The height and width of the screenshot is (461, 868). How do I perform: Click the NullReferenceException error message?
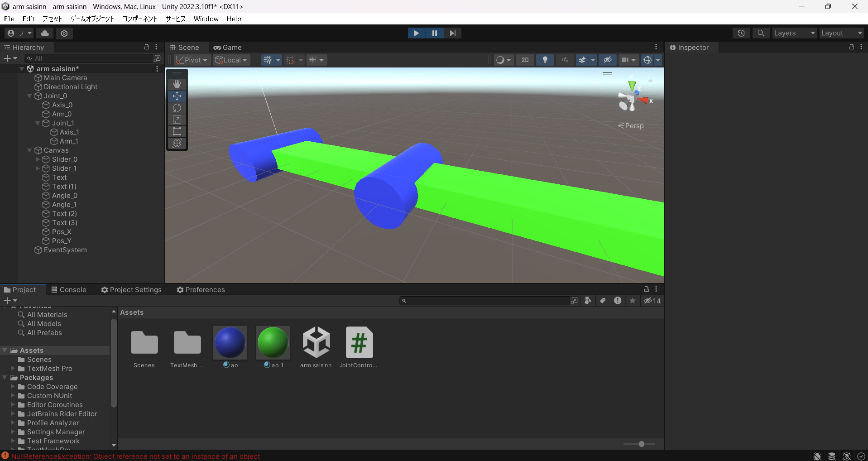pyautogui.click(x=135, y=456)
